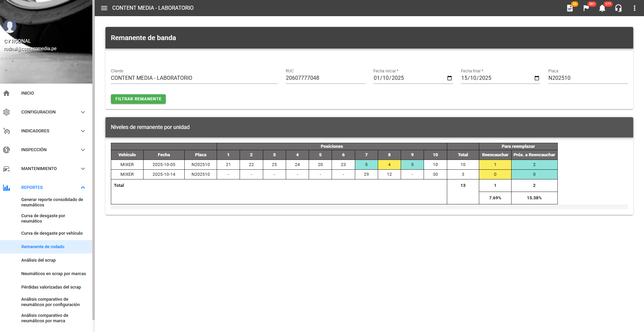Image resolution: width=644 pixels, height=332 pixels.
Task: Click the flag icon with badge 381
Action: point(586,8)
